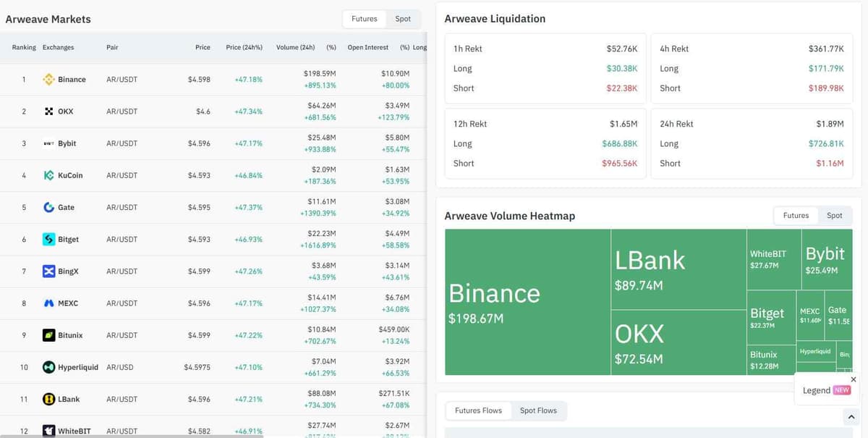Screen dimensions: 868x438
Task: Click MEXC open interest $6.76M
Action: 398,297
